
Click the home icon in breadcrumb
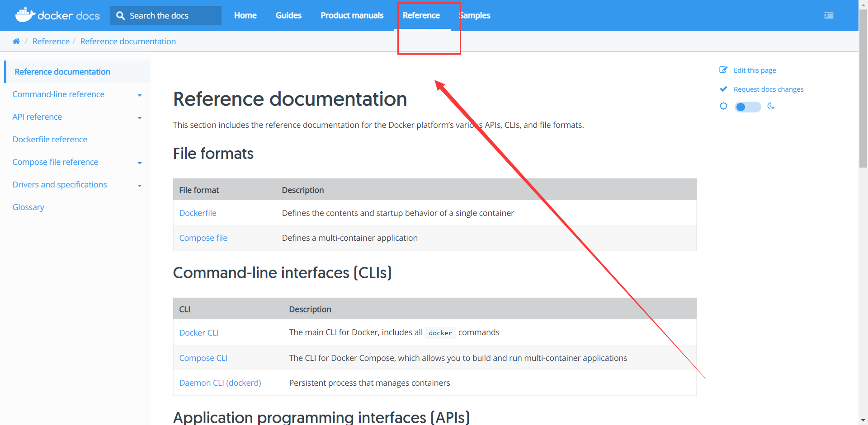pos(16,42)
